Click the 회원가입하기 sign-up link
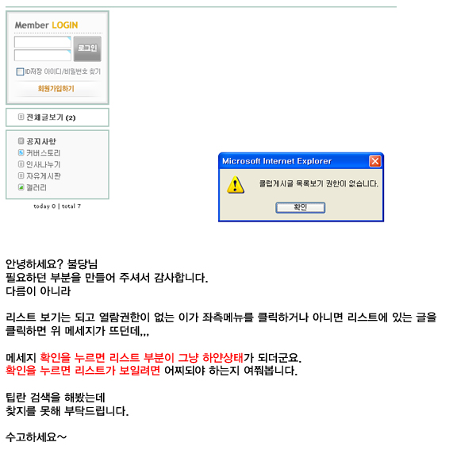This screenshot has width=476, height=454. pos(56,89)
